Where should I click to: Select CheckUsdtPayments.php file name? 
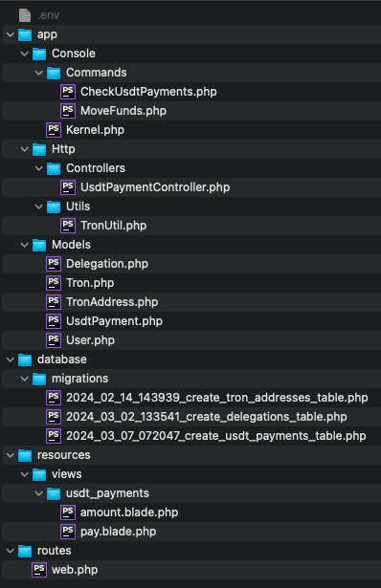(x=148, y=92)
